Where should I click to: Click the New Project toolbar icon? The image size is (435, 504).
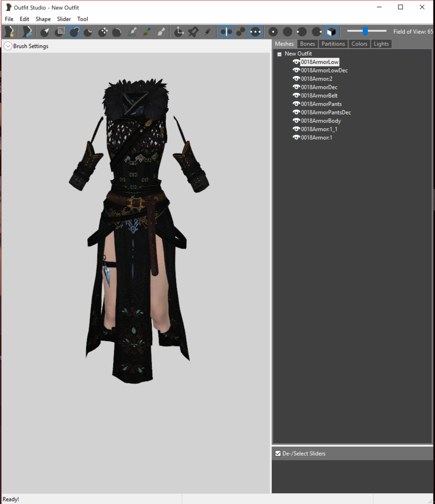coord(9,32)
